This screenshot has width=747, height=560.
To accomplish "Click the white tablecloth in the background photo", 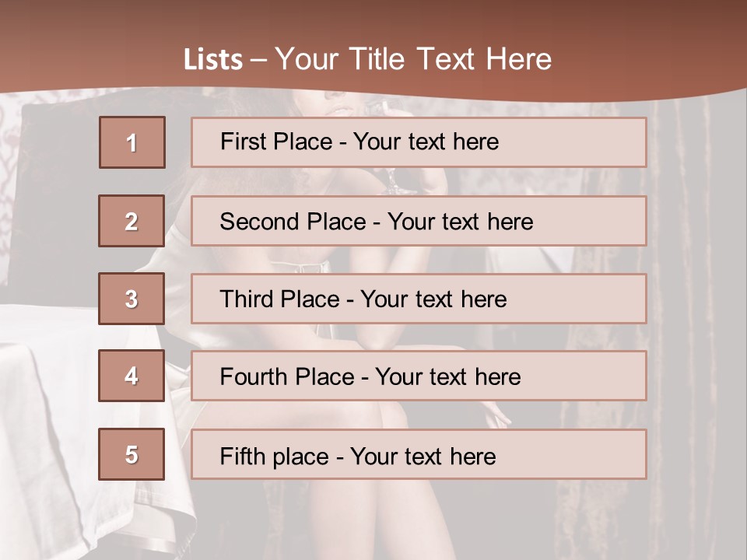I will [x=47, y=404].
